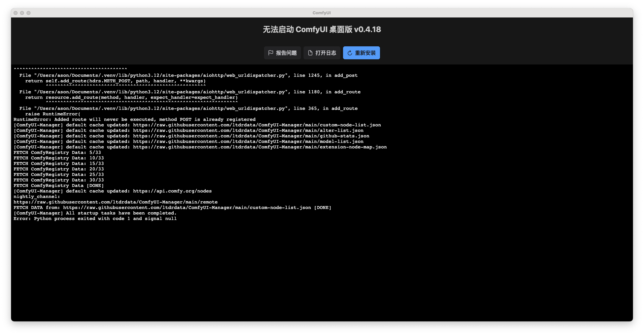Click the log line 'Error: Python process exited with code 1'
The width and height of the screenshot is (644, 335).
click(95, 219)
